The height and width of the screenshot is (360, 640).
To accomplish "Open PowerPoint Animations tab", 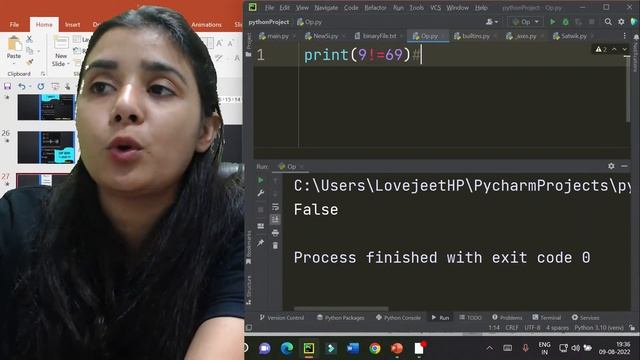I will coord(206,24).
